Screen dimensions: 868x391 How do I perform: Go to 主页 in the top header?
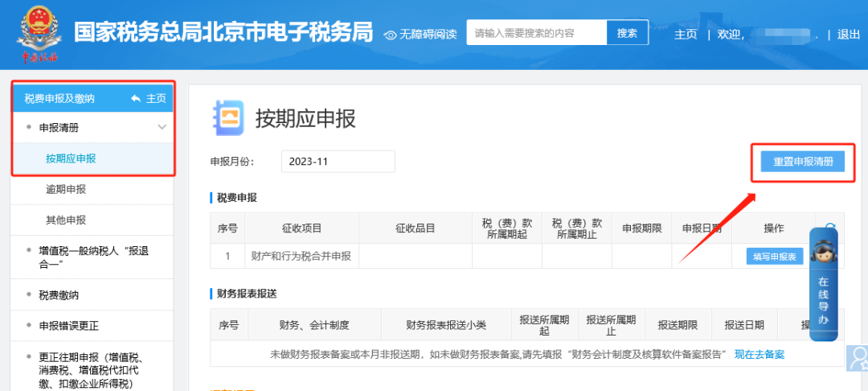tap(686, 35)
